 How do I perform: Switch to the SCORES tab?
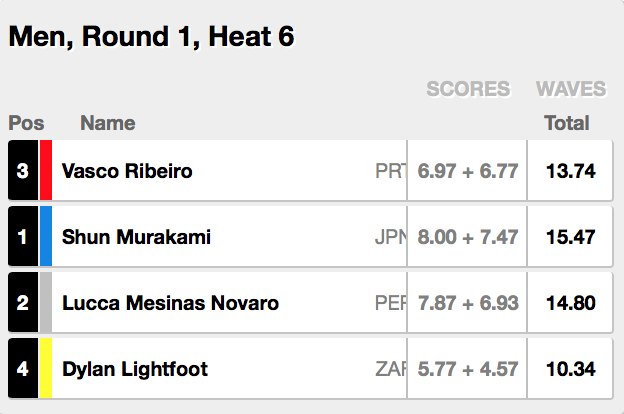coord(468,89)
